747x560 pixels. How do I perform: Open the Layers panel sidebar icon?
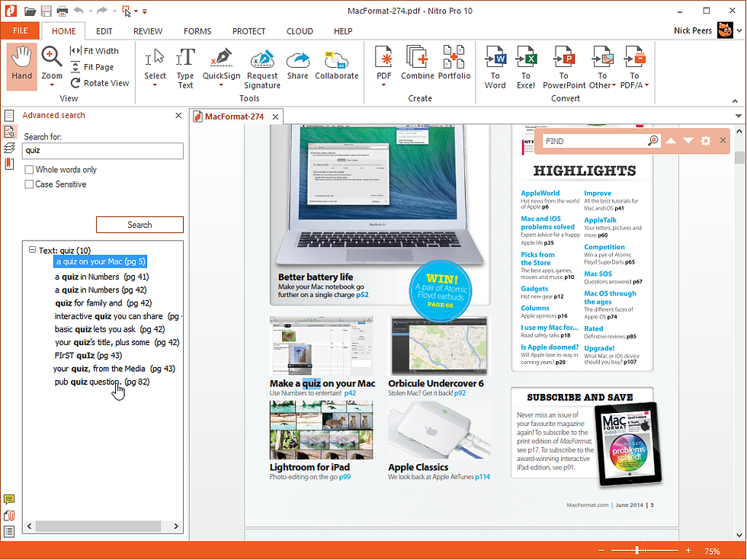9,148
